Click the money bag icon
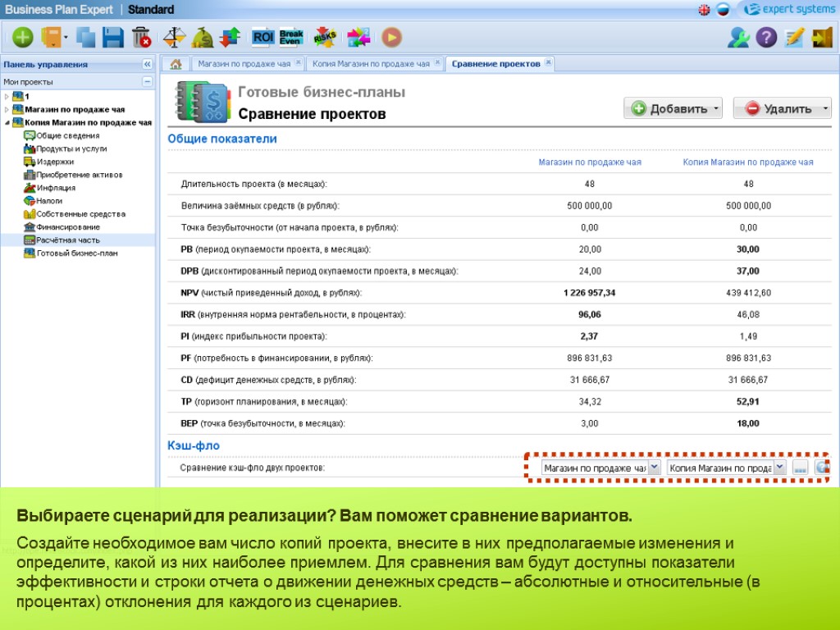 [x=203, y=38]
